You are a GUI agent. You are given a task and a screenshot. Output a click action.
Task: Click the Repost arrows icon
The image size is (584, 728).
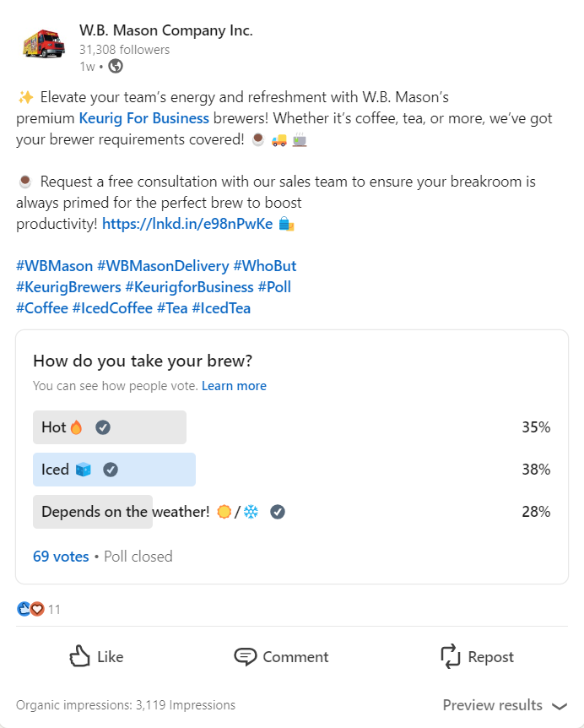(450, 656)
